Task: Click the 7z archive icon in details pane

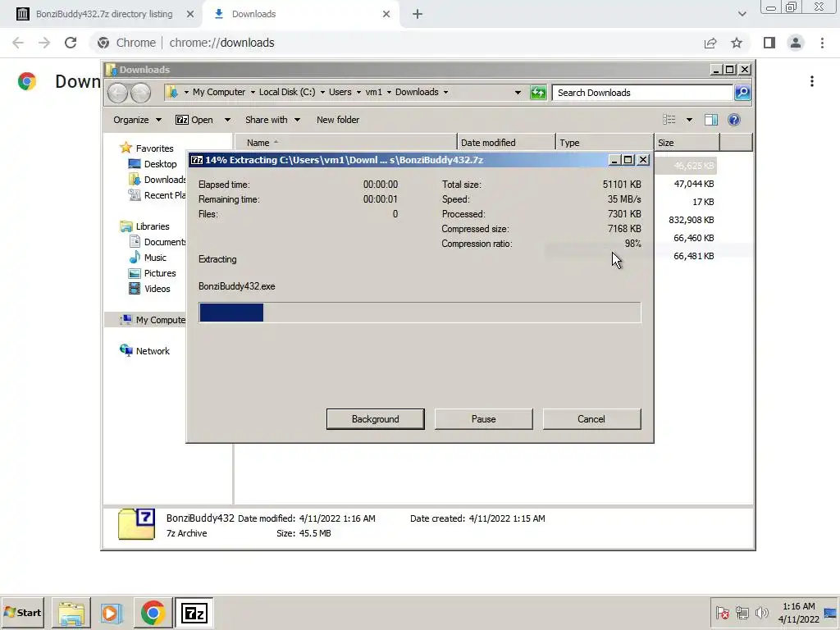Action: 136,524
